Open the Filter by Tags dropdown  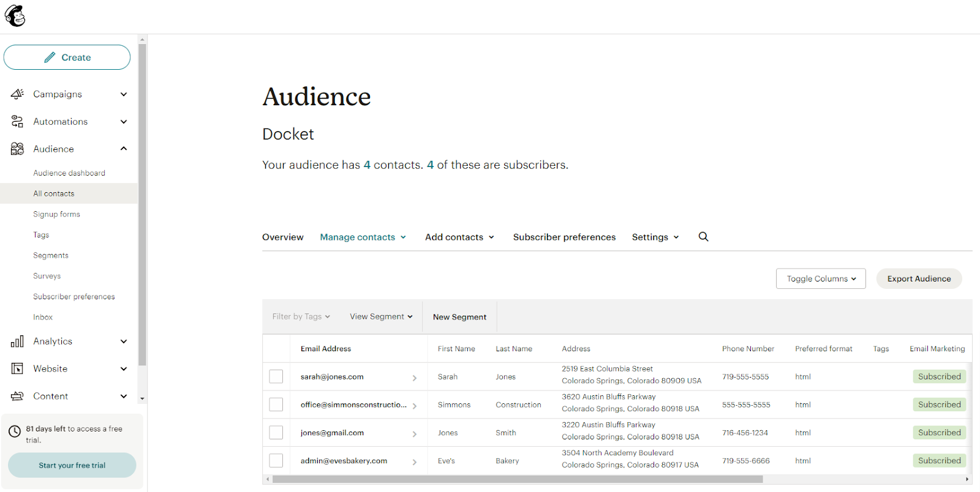[301, 316]
